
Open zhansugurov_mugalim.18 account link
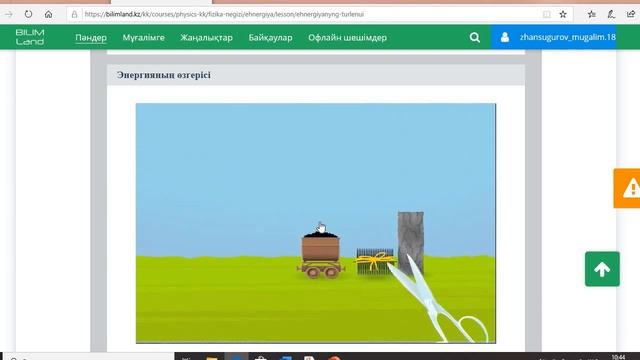pyautogui.click(x=567, y=37)
